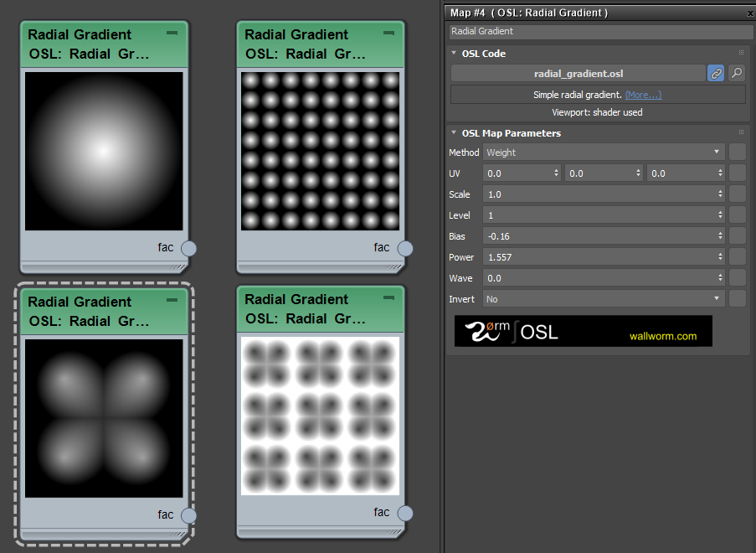
Task: Follow the (More...) link
Action: pos(643,95)
